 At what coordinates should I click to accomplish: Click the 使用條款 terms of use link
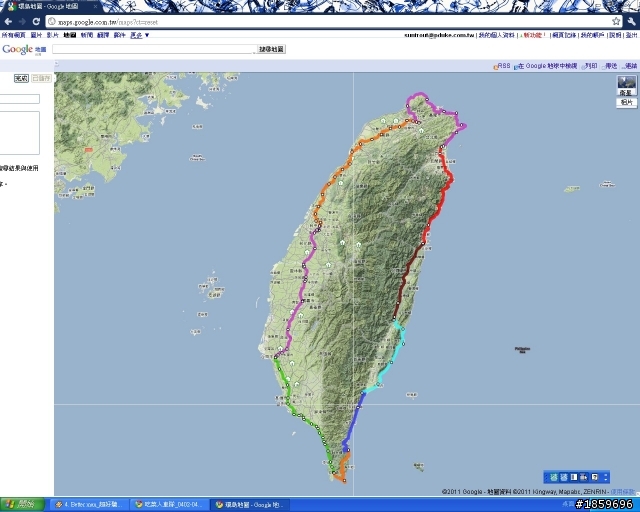[624, 492]
